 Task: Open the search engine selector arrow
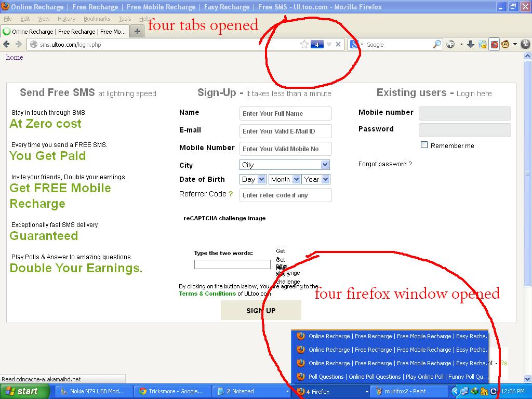pos(362,45)
